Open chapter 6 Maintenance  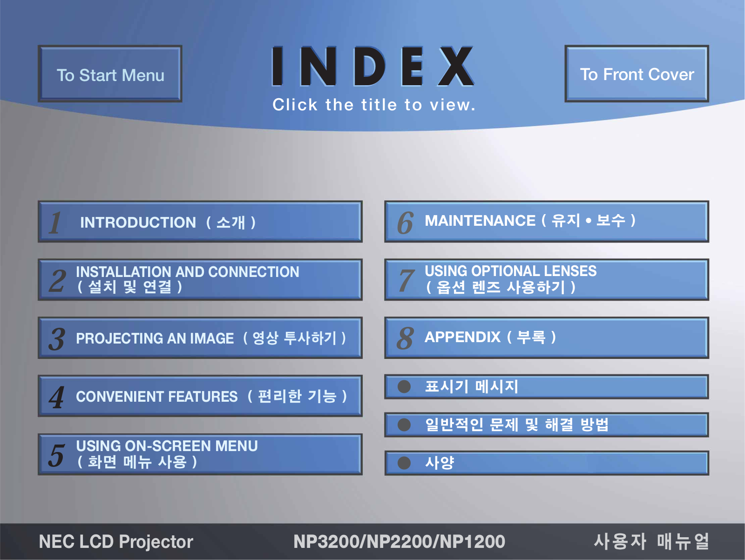pyautogui.click(x=547, y=222)
